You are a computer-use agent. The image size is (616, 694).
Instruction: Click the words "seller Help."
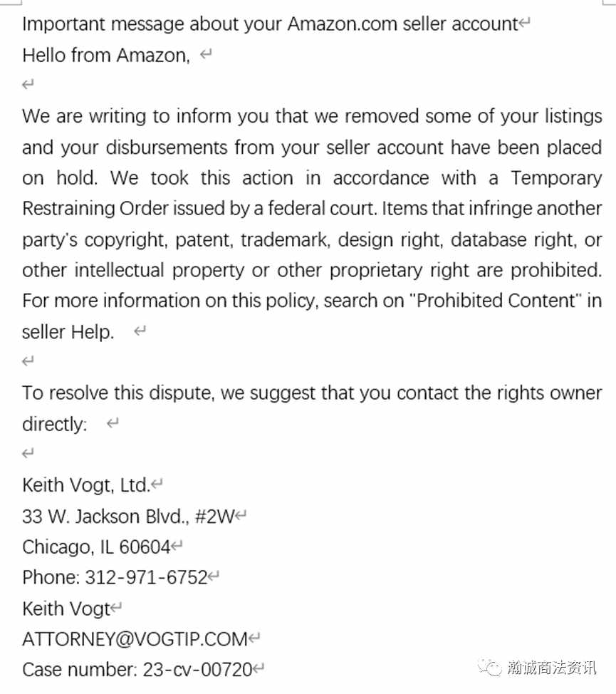[x=68, y=331]
